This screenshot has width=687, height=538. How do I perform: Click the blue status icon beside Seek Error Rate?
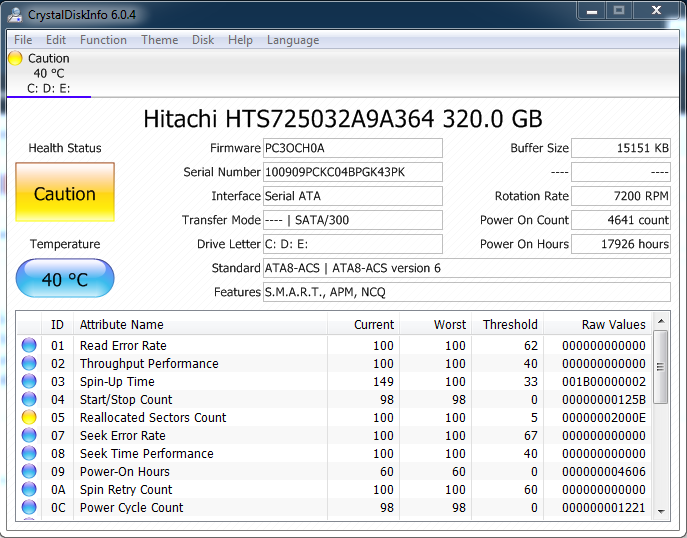click(29, 436)
